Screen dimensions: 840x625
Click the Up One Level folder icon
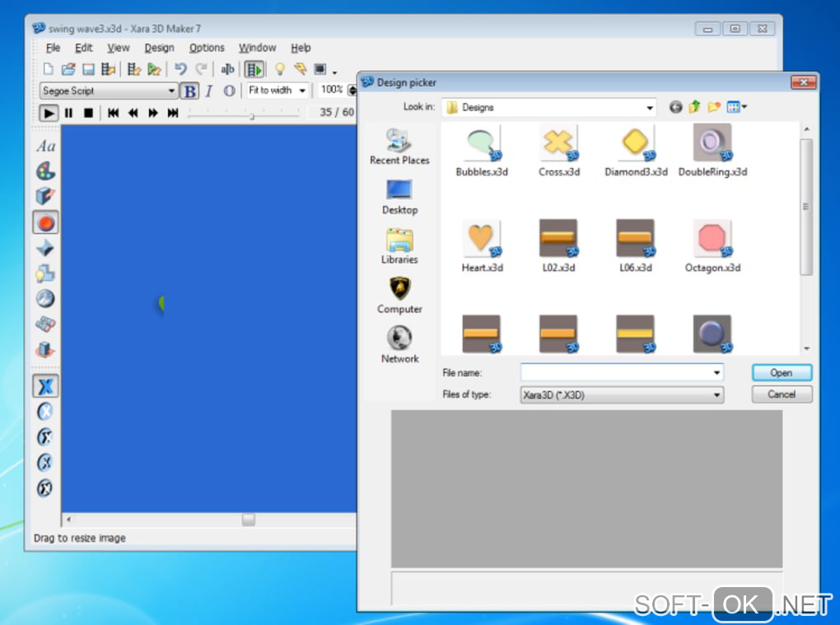(694, 107)
